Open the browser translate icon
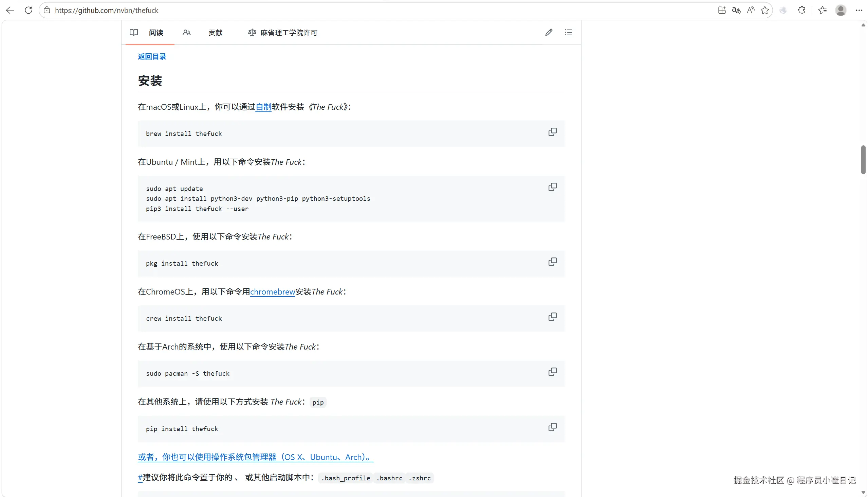 [x=736, y=10]
